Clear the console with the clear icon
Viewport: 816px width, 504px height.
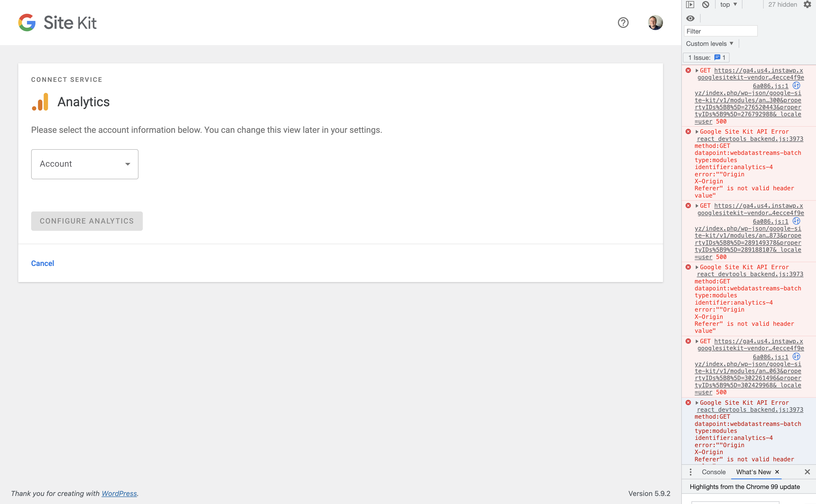tap(706, 4)
